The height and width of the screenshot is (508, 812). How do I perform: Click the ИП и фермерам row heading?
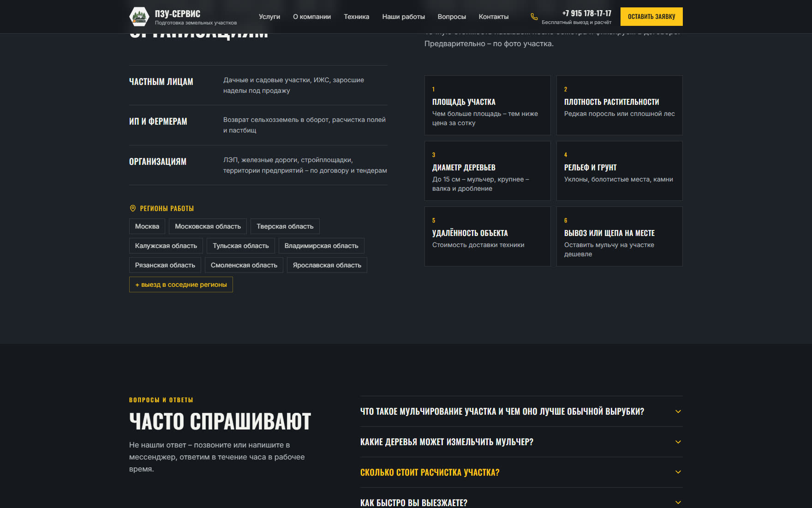158,121
